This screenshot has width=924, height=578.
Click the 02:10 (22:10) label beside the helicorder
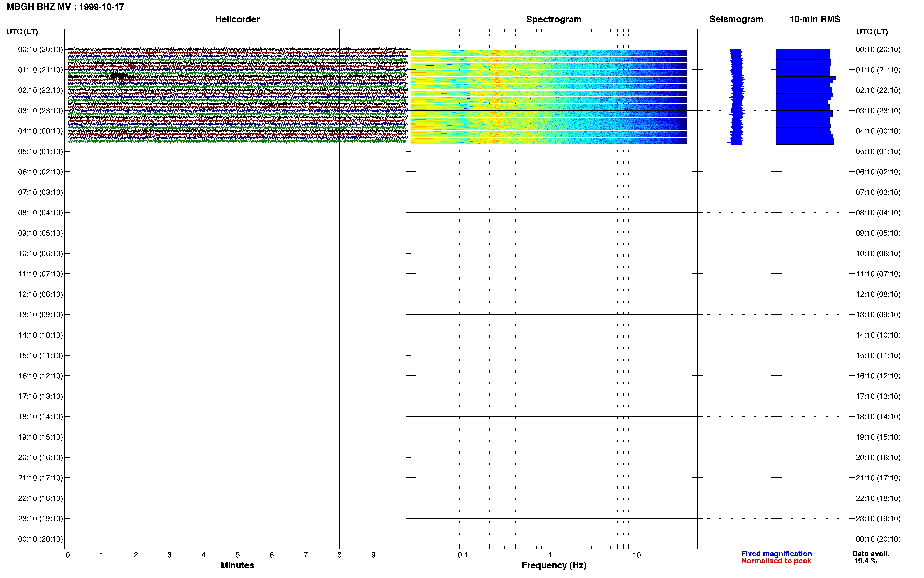[x=41, y=90]
